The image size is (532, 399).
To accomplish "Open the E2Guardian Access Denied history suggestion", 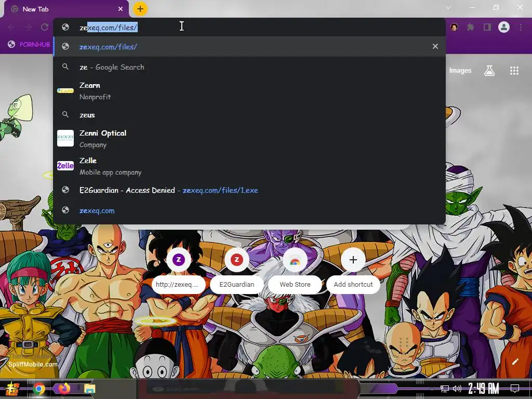I will pyautogui.click(x=249, y=190).
